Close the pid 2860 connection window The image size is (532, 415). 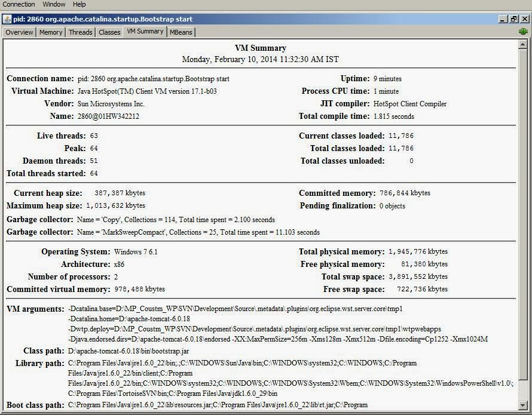(x=524, y=19)
